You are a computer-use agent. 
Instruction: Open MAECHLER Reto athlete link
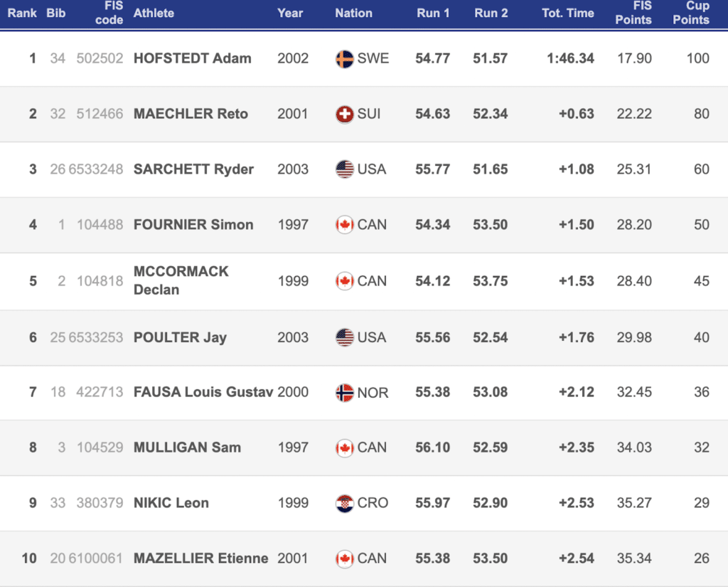point(191,114)
